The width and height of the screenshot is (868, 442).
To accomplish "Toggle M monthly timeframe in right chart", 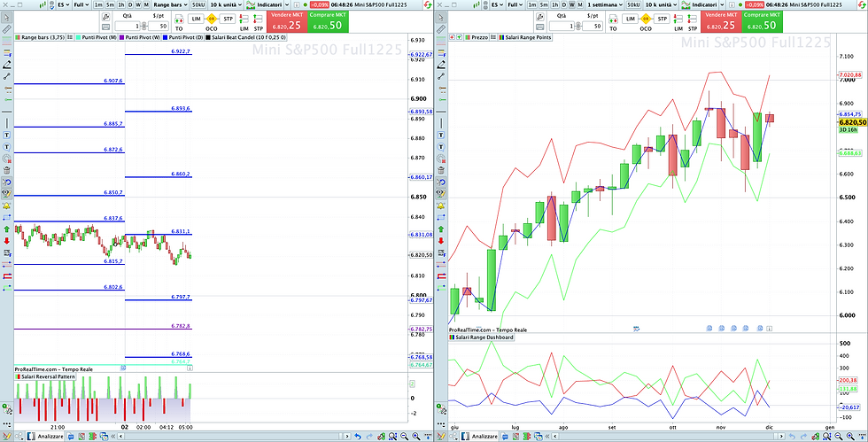I will 580,4.
